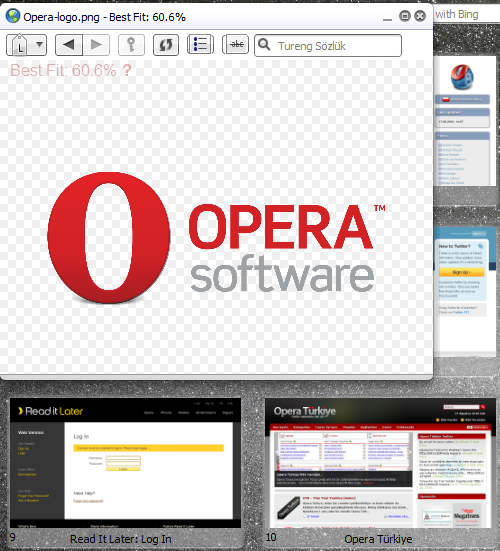Click the Opera software logo image
Viewport: 500px width, 551px height.
pos(216,238)
